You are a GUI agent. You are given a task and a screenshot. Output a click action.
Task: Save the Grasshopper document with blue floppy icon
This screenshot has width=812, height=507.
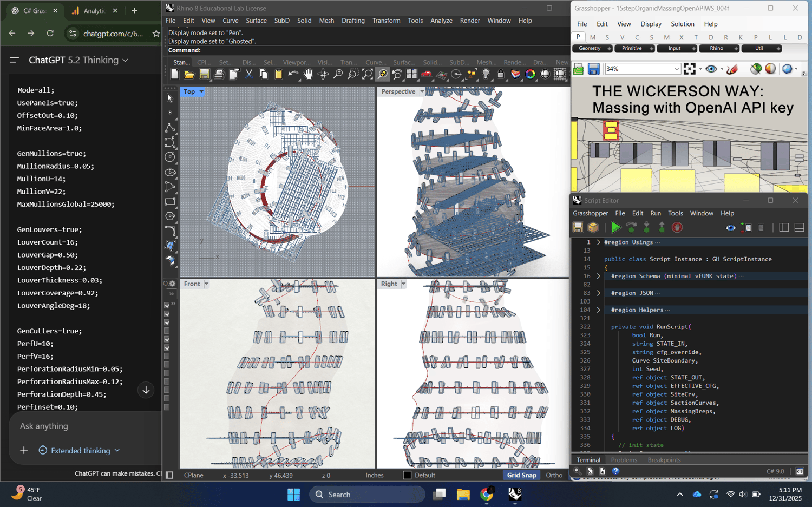[594, 69]
